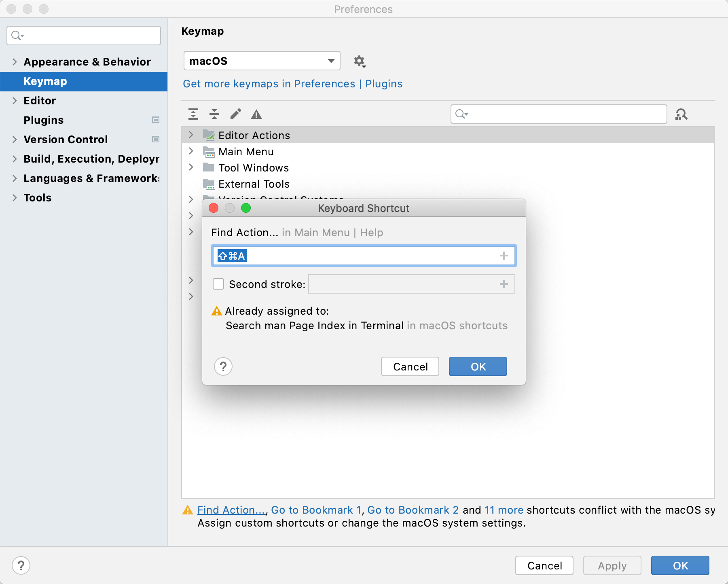This screenshot has height=584, width=728.
Task: Expand Build, Execution, Deployment section
Action: [x=15, y=159]
